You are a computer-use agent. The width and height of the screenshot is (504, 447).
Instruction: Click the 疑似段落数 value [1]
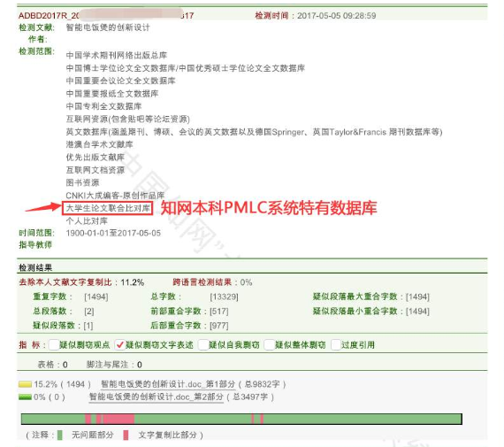pyautogui.click(x=88, y=326)
